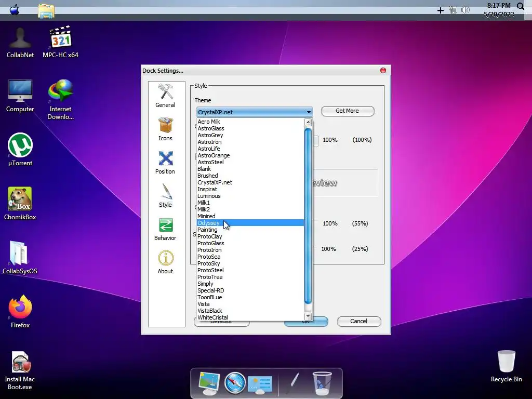Viewport: 532px width, 399px height.
Task: Click the plus icon in top bar
Action: point(441,10)
